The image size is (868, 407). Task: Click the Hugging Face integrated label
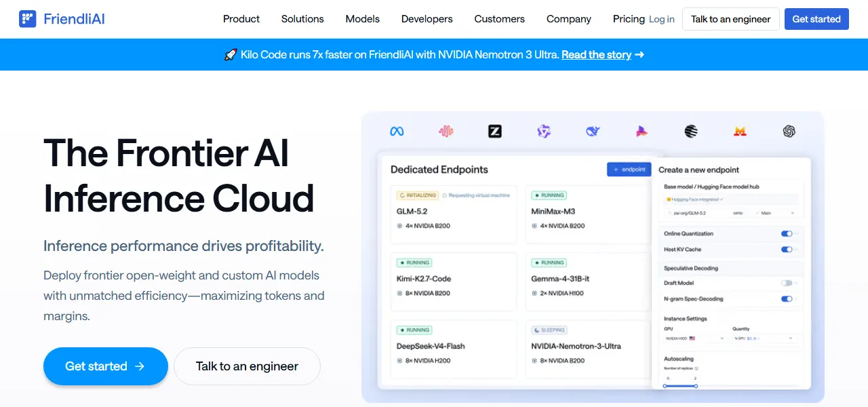pos(694,199)
